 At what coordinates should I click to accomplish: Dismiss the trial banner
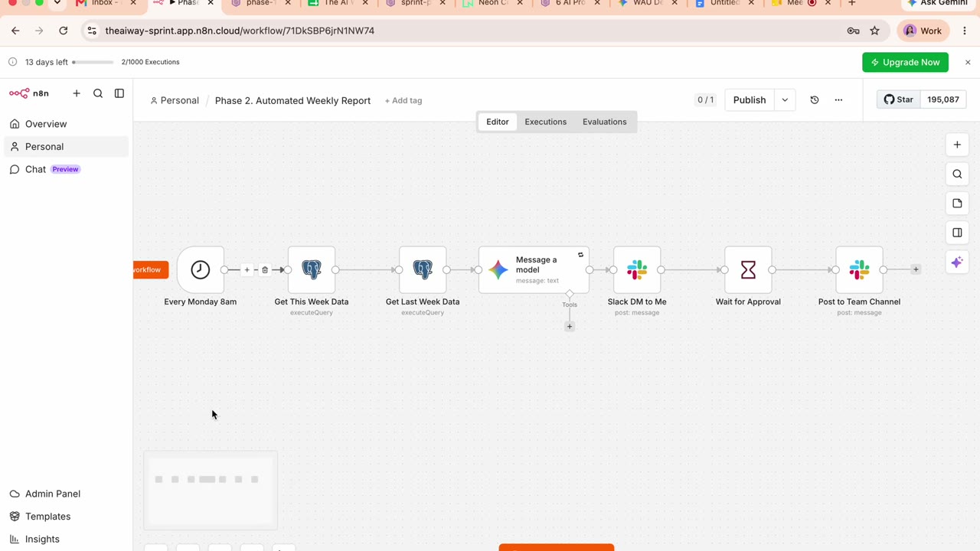[x=968, y=62]
